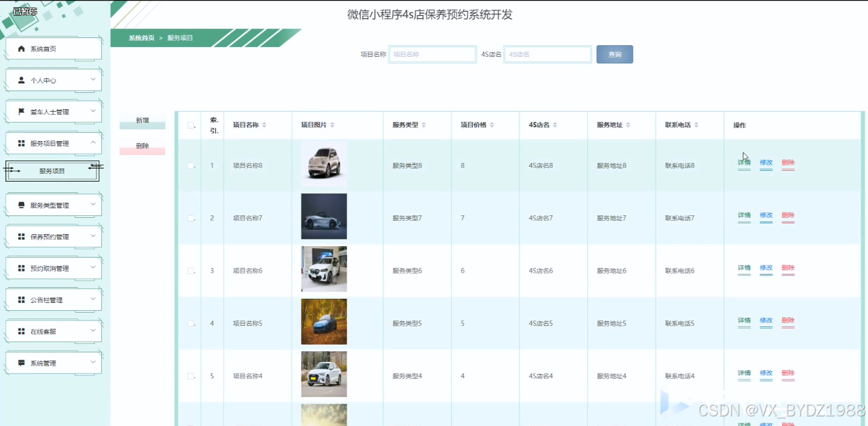868x426 pixels.
Task: Click the person icon for 个人中心
Action: pyautogui.click(x=22, y=80)
